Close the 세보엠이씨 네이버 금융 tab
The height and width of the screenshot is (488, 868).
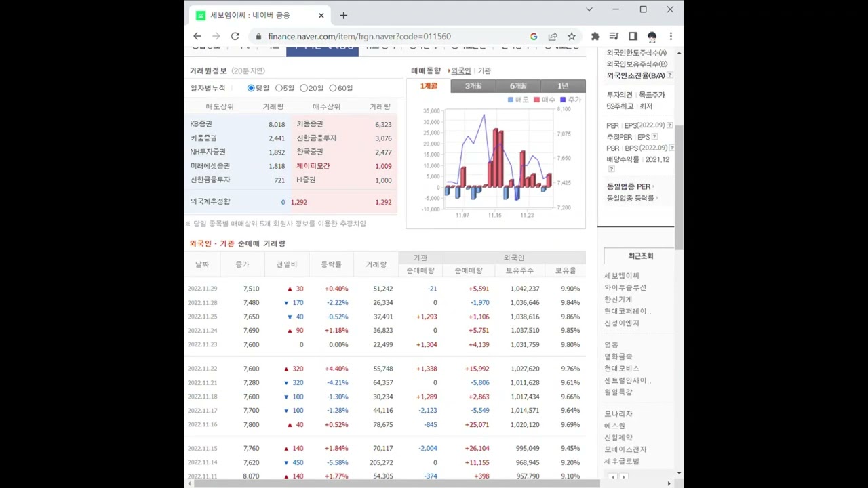tap(322, 15)
